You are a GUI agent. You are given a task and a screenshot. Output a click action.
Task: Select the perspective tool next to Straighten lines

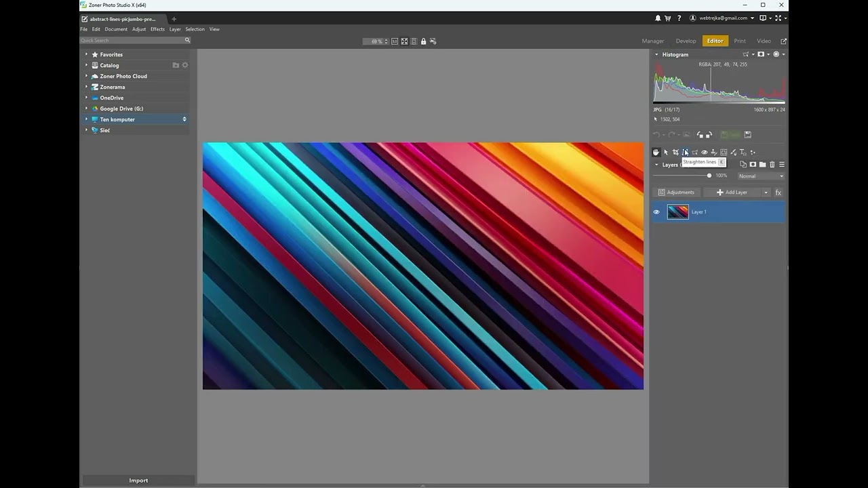694,152
